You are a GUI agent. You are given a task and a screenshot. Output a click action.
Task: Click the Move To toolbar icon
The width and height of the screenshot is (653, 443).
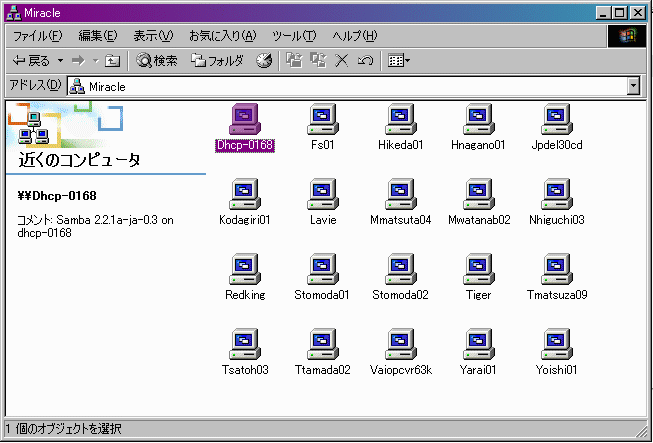294,61
